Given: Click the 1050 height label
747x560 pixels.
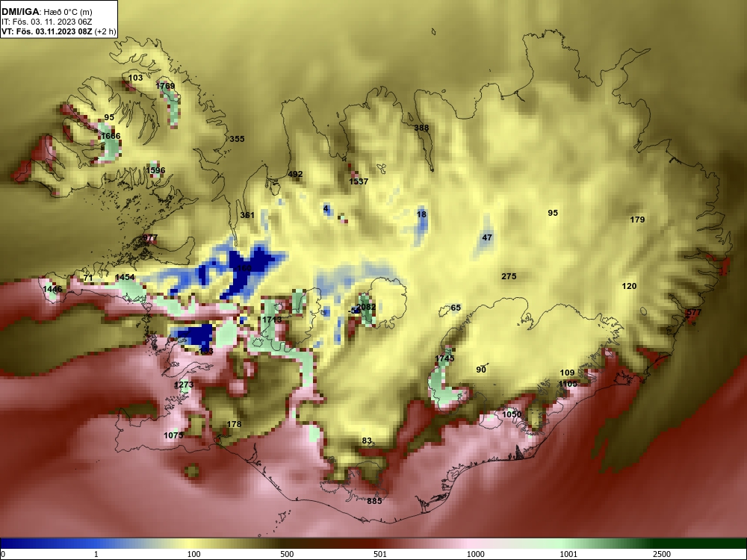Looking at the screenshot, I should 512,414.
